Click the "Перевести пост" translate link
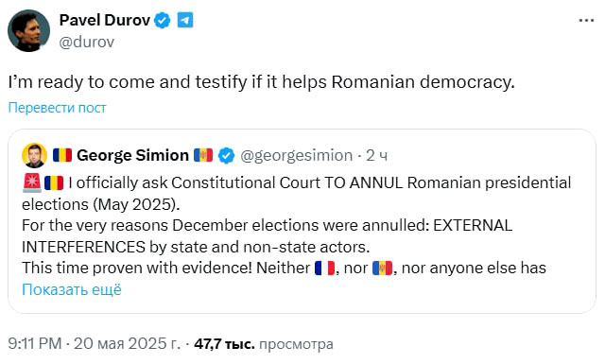This screenshot has height=364, width=605. (57, 108)
